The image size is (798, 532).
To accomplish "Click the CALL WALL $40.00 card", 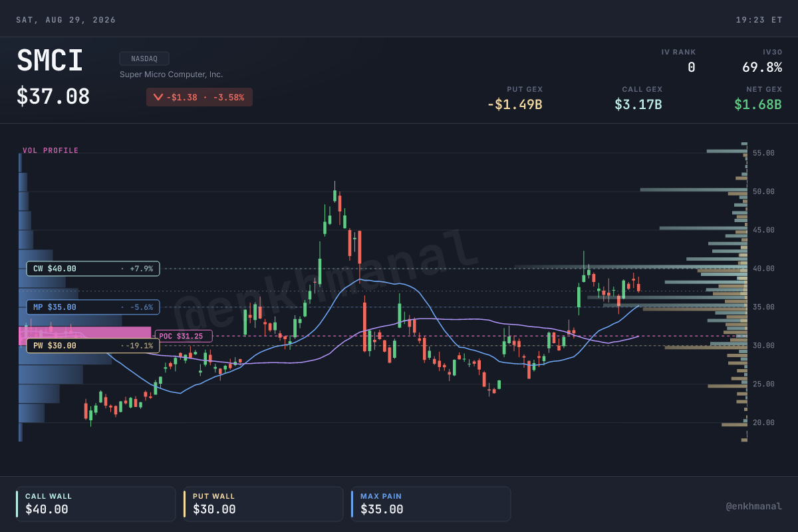I will 96,504.
